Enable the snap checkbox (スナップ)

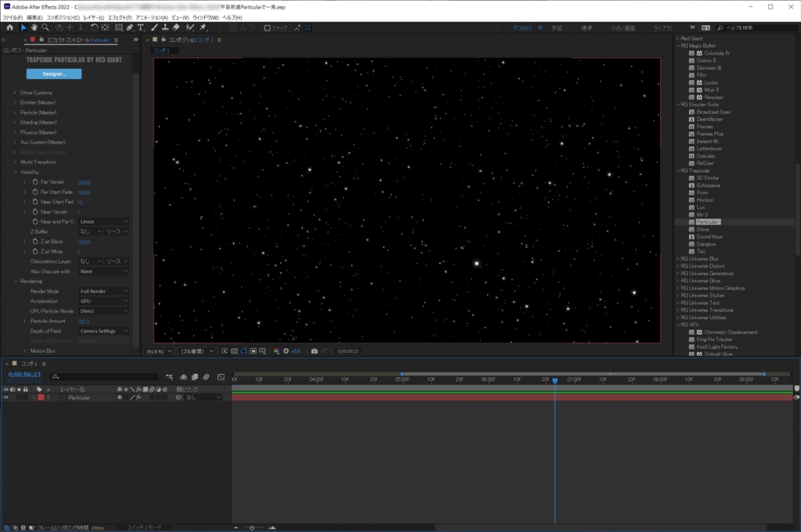268,28
